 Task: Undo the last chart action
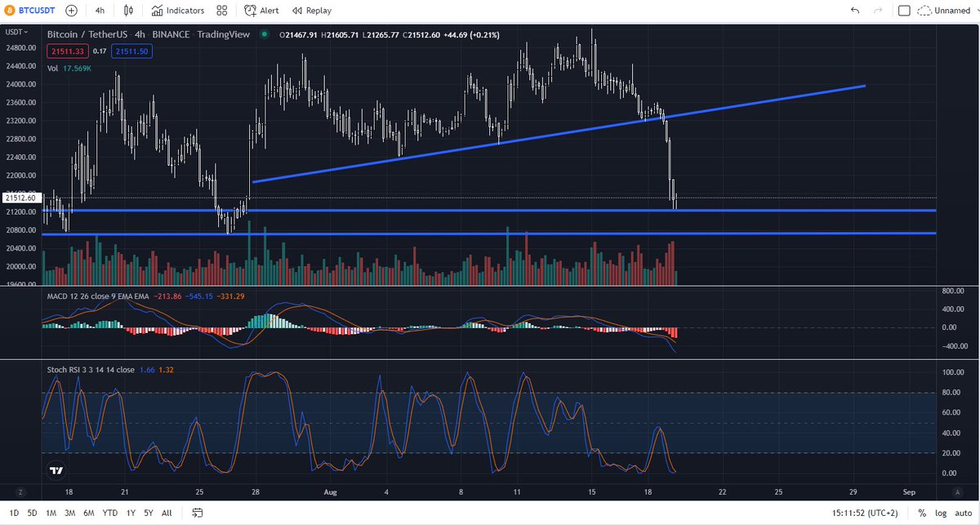coord(855,11)
